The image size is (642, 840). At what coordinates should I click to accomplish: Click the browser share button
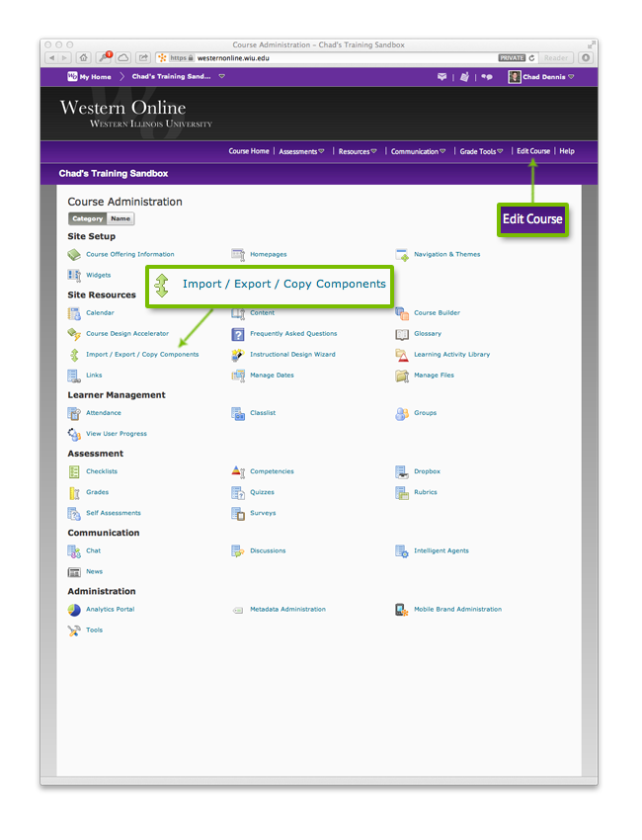point(143,58)
